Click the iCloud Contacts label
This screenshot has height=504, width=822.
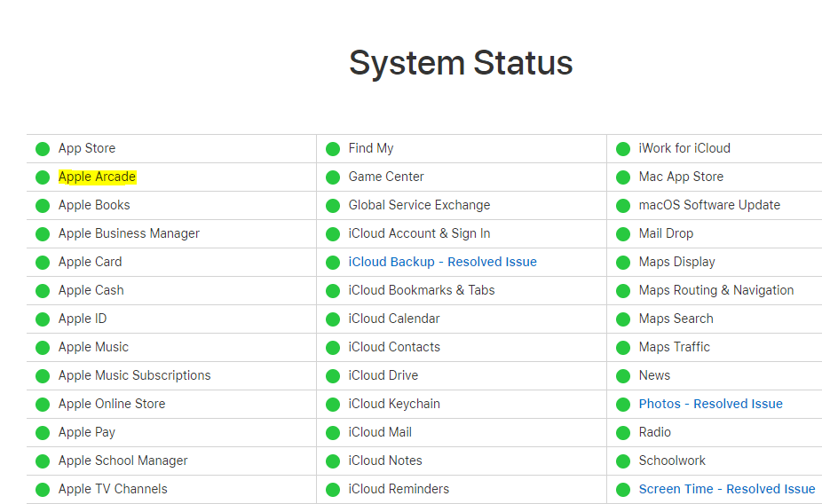click(x=394, y=347)
